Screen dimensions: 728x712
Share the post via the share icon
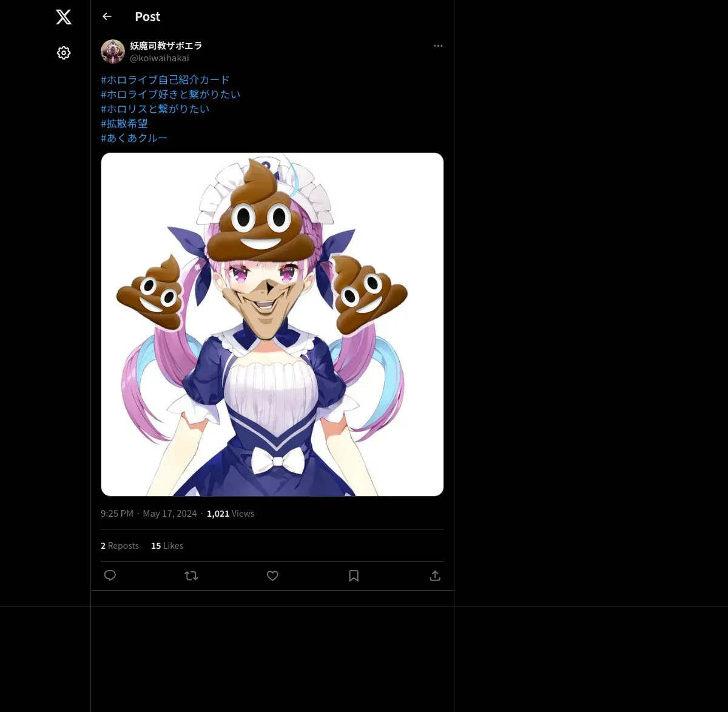[x=435, y=576]
